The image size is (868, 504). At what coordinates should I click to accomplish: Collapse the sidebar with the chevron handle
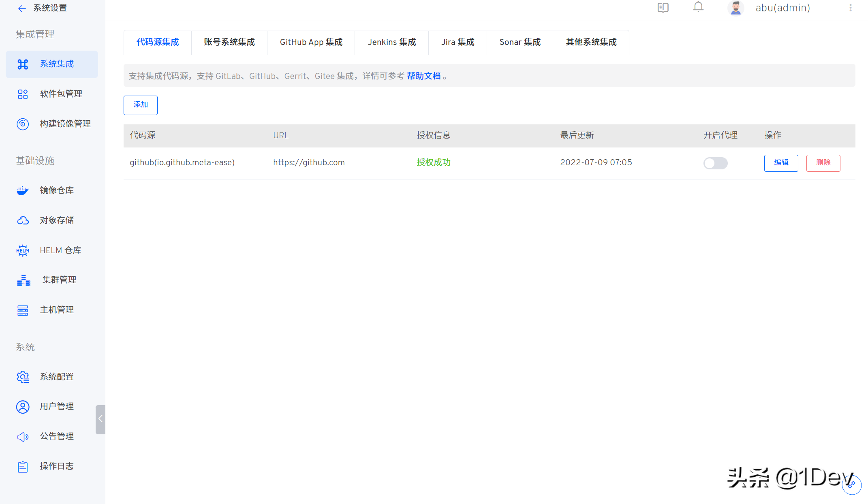(100, 419)
